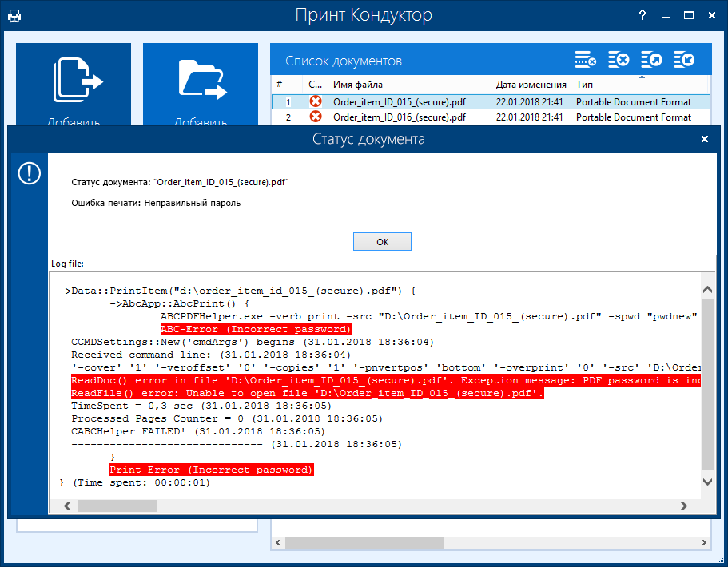Image resolution: width=728 pixels, height=567 pixels.
Task: Click Ошибка печати: Неправильный пароль text
Action: pyautogui.click(x=156, y=203)
